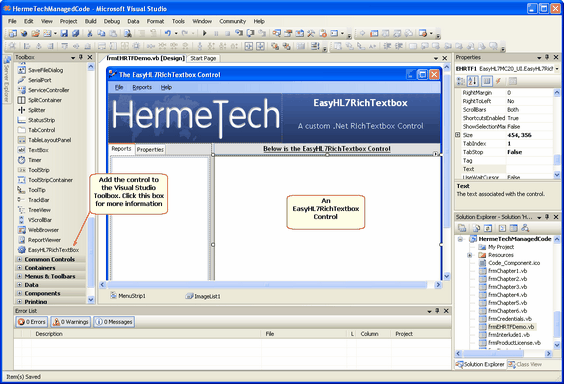
Task: Click the Copy toolbar icon
Action: 101,33
